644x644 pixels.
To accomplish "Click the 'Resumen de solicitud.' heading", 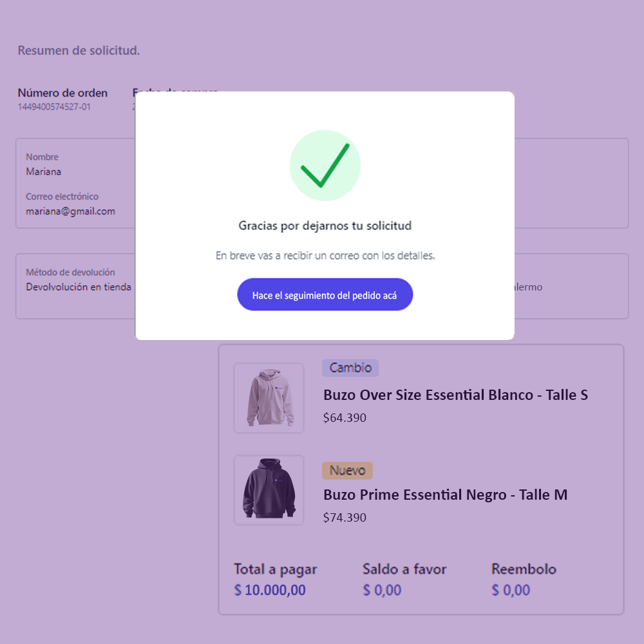I will 79,50.
